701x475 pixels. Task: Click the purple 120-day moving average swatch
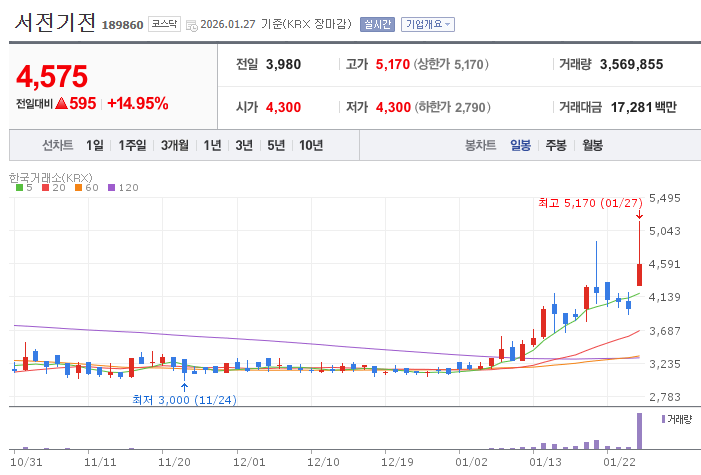tap(111, 188)
